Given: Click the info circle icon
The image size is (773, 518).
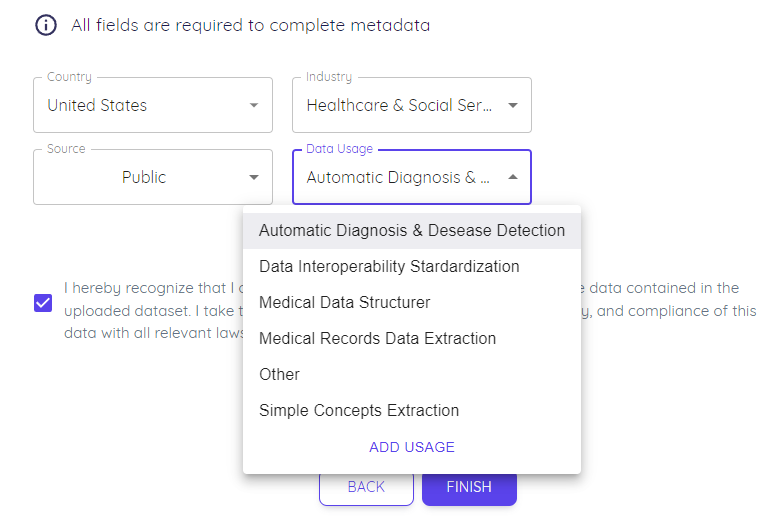Looking at the screenshot, I should [x=46, y=25].
